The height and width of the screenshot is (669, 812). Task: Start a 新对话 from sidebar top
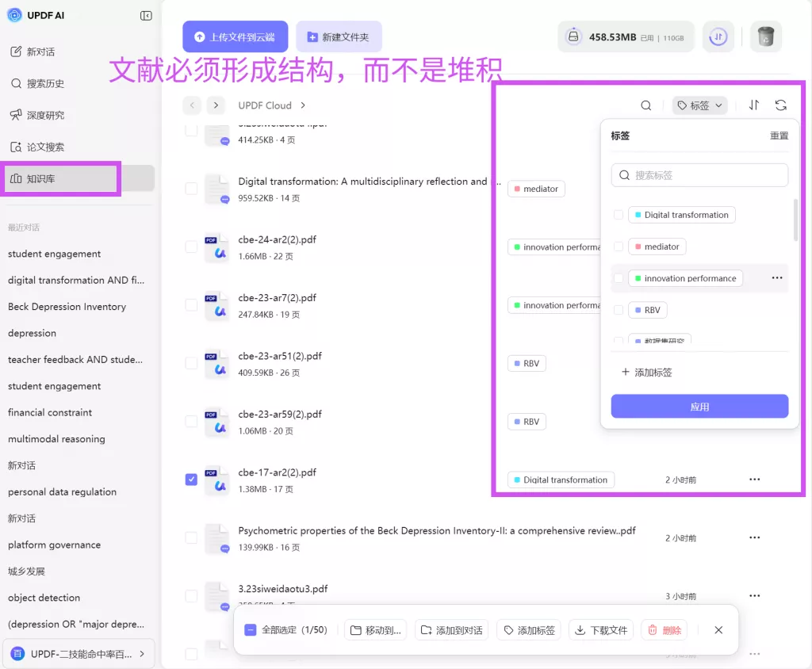pos(32,52)
